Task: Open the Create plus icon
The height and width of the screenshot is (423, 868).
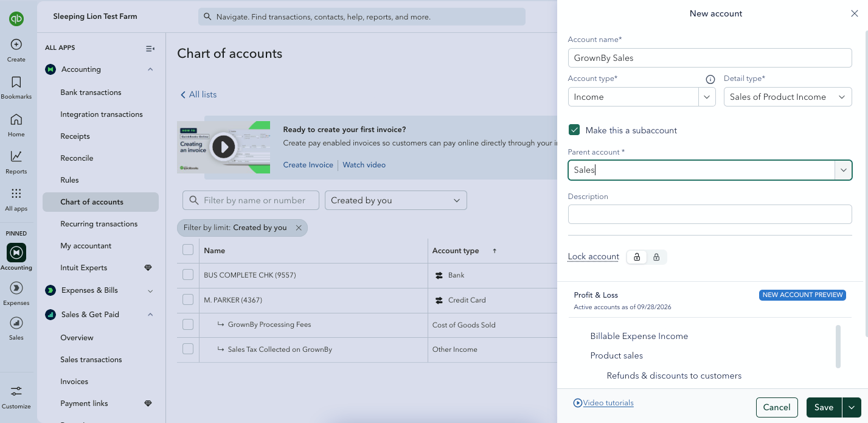Action: pyautogui.click(x=16, y=44)
